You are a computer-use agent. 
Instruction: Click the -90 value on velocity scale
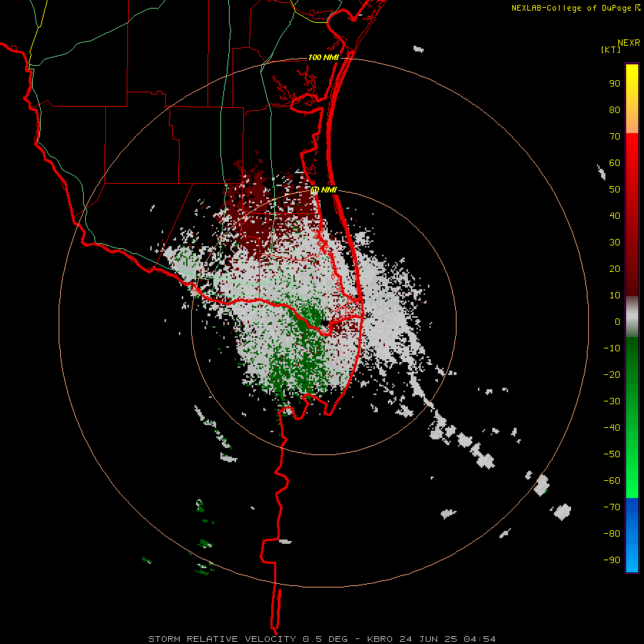[612, 560]
